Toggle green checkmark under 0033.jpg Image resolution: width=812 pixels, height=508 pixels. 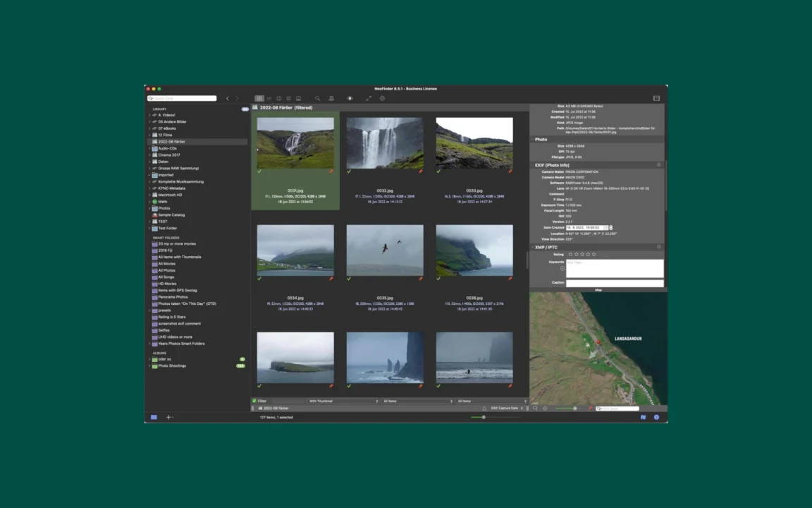pyautogui.click(x=438, y=171)
